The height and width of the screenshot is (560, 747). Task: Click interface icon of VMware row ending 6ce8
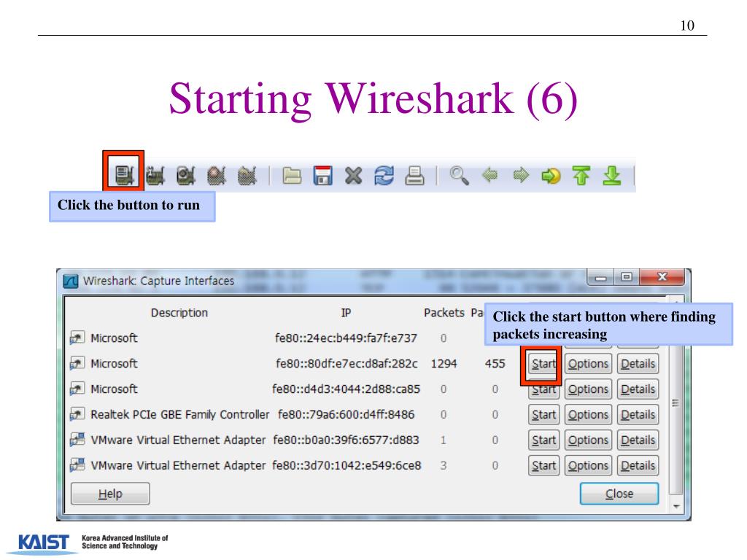point(77,464)
